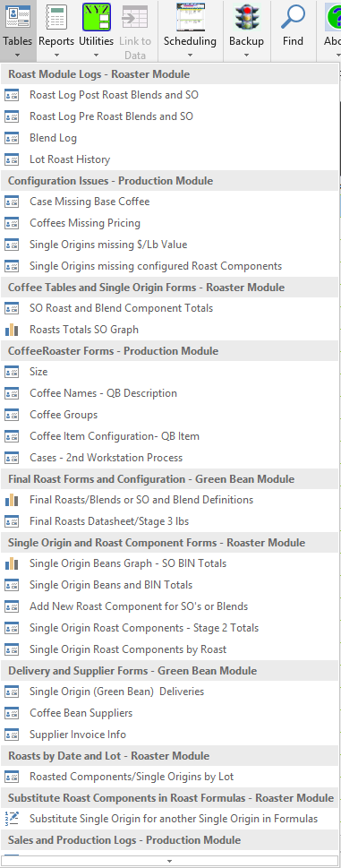The width and height of the screenshot is (341, 868).
Task: Click the Reports ribbon icon
Action: (x=55, y=16)
